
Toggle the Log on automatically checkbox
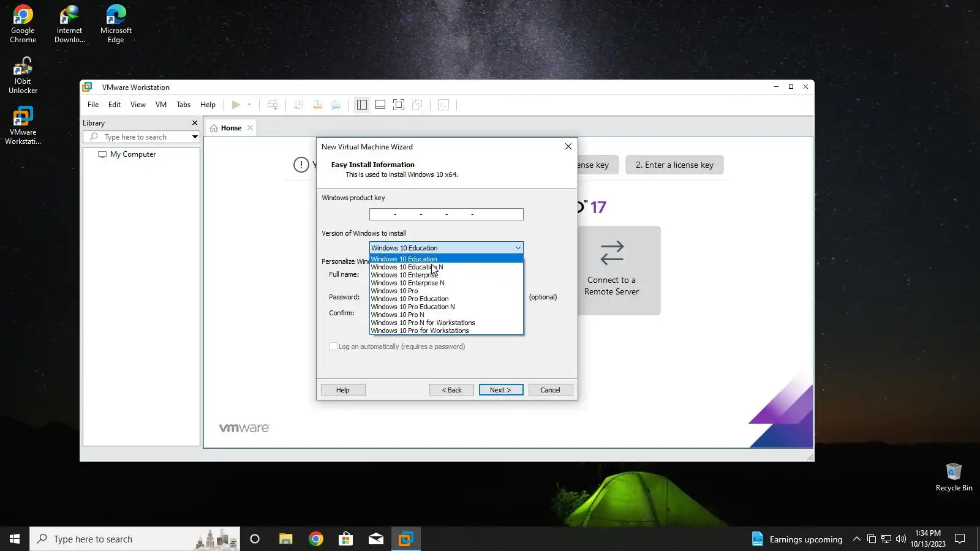pyautogui.click(x=333, y=347)
